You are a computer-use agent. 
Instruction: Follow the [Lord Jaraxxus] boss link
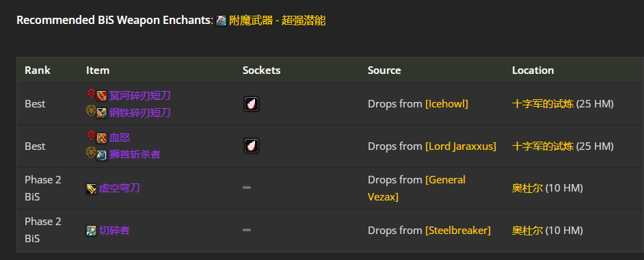tap(461, 146)
